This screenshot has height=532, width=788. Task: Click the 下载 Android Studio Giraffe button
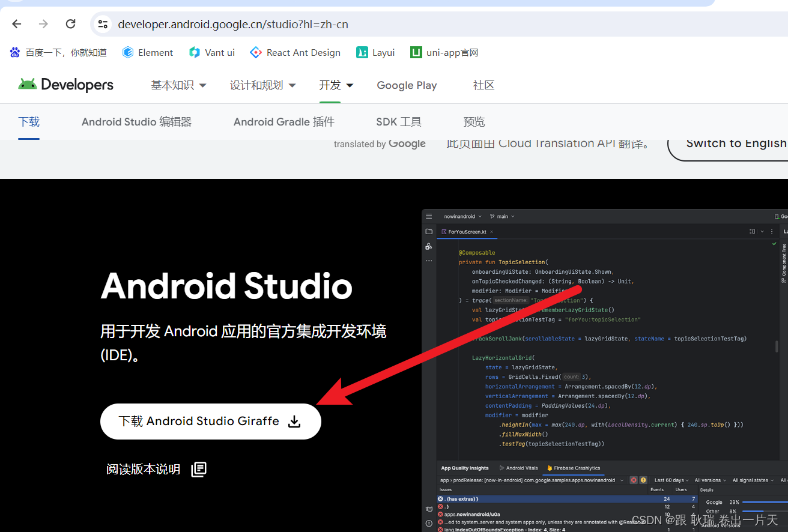[x=210, y=421]
